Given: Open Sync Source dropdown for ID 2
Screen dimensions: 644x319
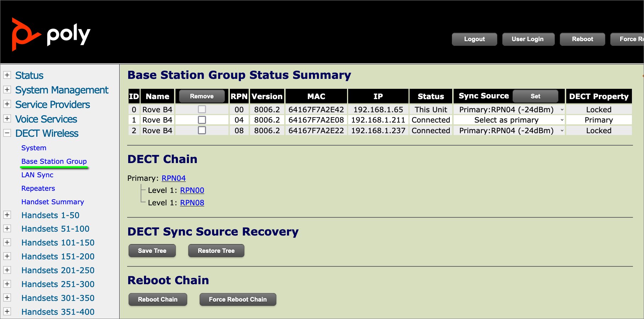Looking at the screenshot, I should (x=509, y=131).
